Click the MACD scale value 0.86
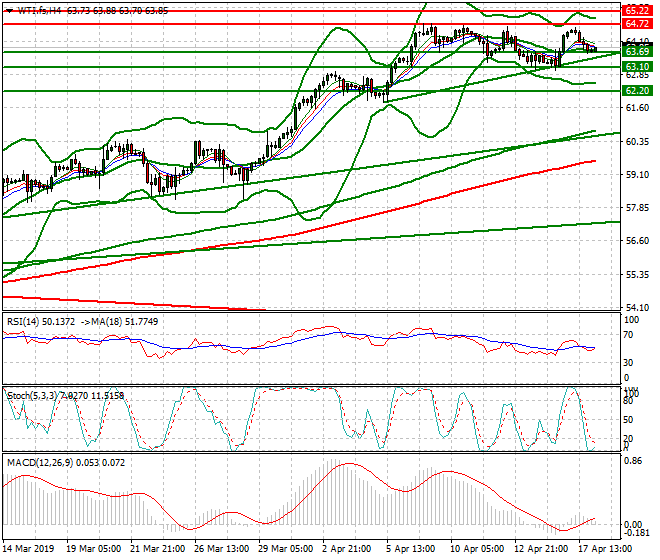The width and height of the screenshot is (660, 560). click(x=633, y=461)
